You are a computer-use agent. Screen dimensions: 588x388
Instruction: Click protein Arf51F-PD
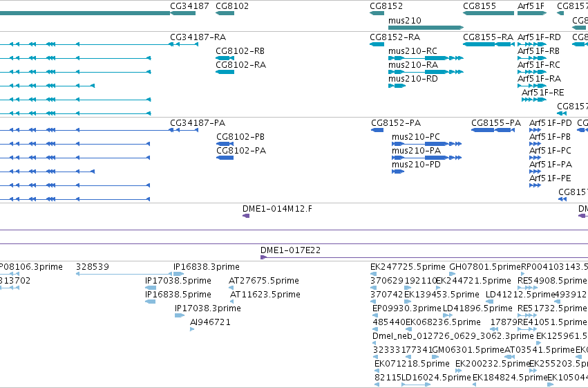(x=551, y=123)
